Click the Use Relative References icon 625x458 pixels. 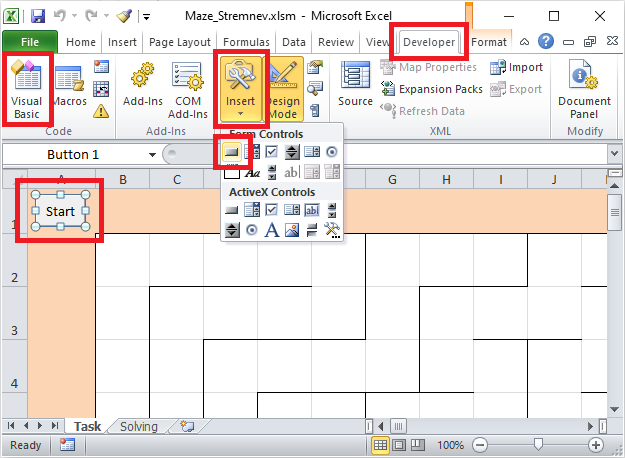pyautogui.click(x=101, y=89)
